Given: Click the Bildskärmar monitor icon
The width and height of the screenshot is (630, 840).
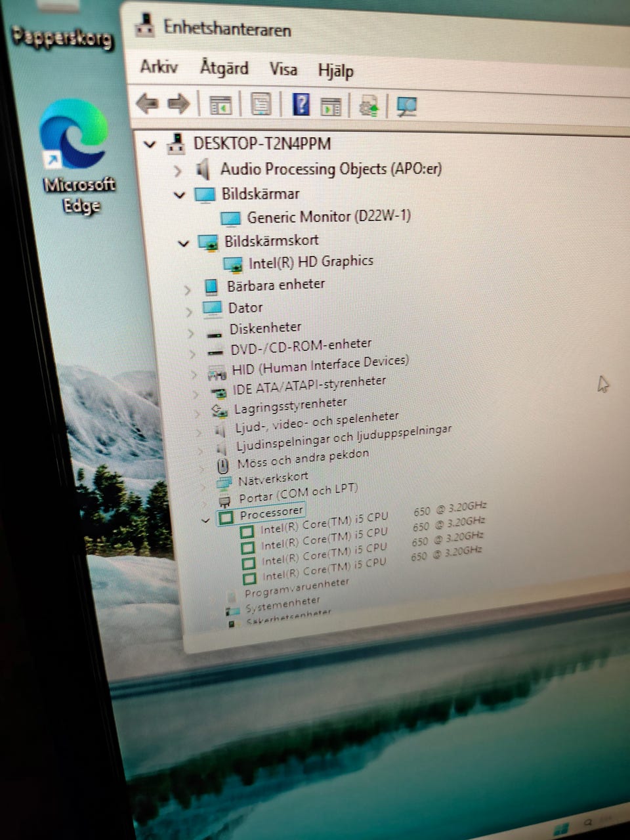Looking at the screenshot, I should [205, 194].
